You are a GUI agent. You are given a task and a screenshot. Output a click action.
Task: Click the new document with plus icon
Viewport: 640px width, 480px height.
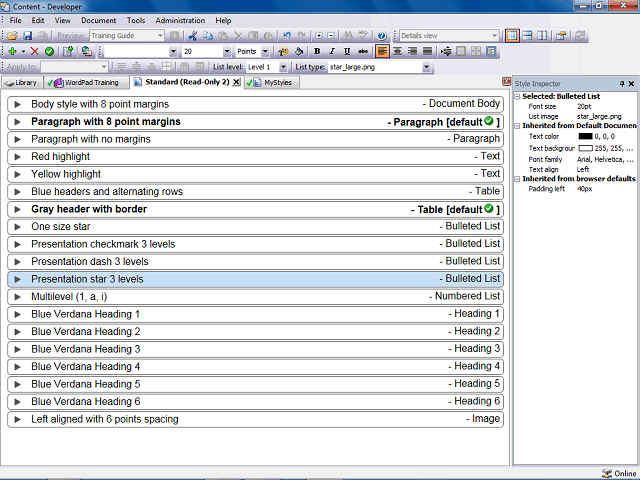click(68, 51)
